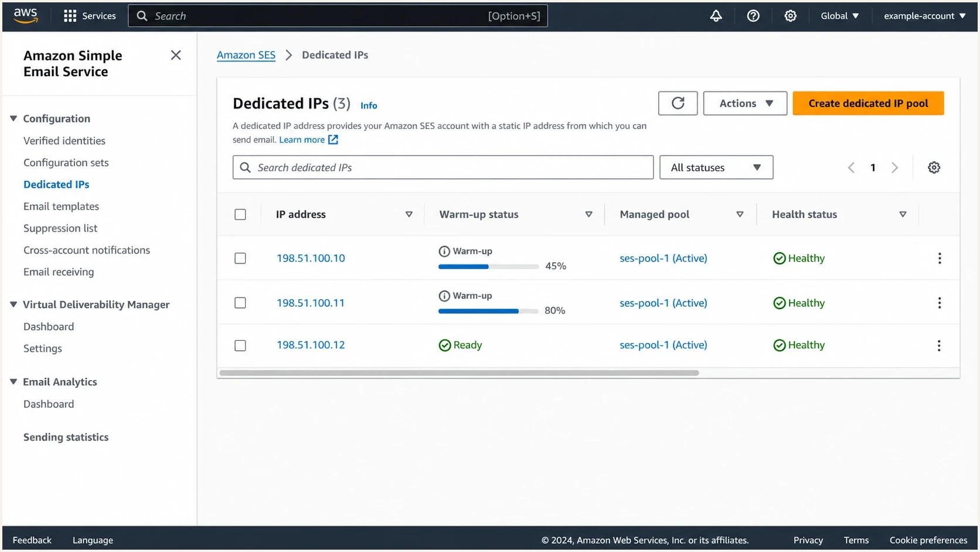Open the AWS home logo
The width and height of the screenshot is (980, 552).
(26, 16)
